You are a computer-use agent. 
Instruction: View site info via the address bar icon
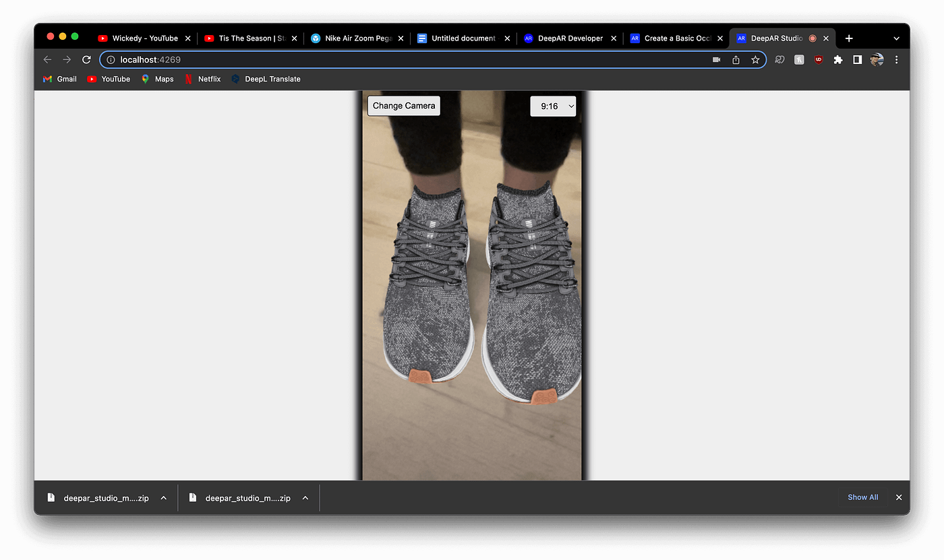point(111,59)
